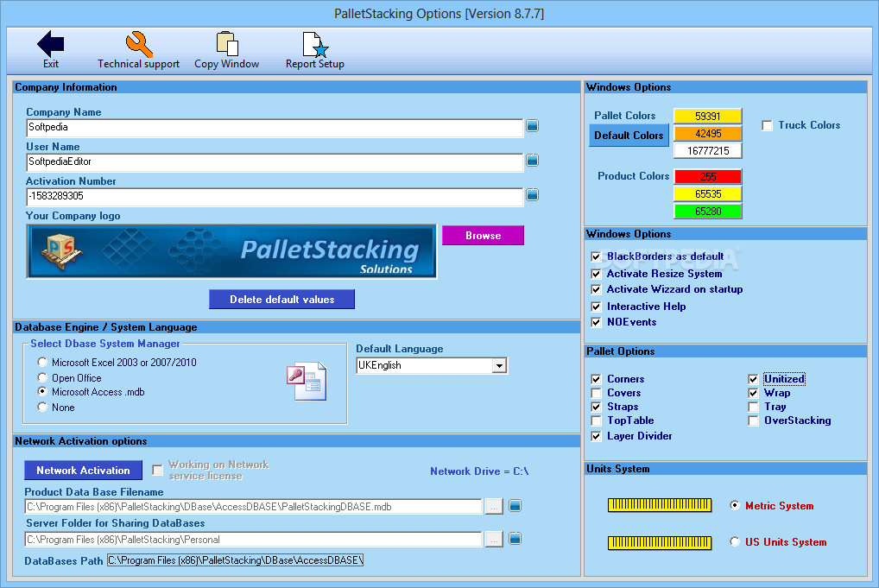Click the UKEnglish language text box
879x588 pixels.
point(425,365)
